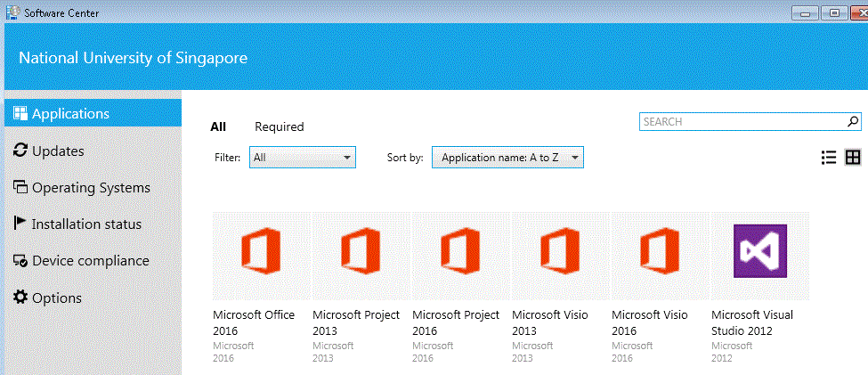Select the Microsoft Visio 2016 icon
This screenshot has height=375, width=868.
coord(660,257)
